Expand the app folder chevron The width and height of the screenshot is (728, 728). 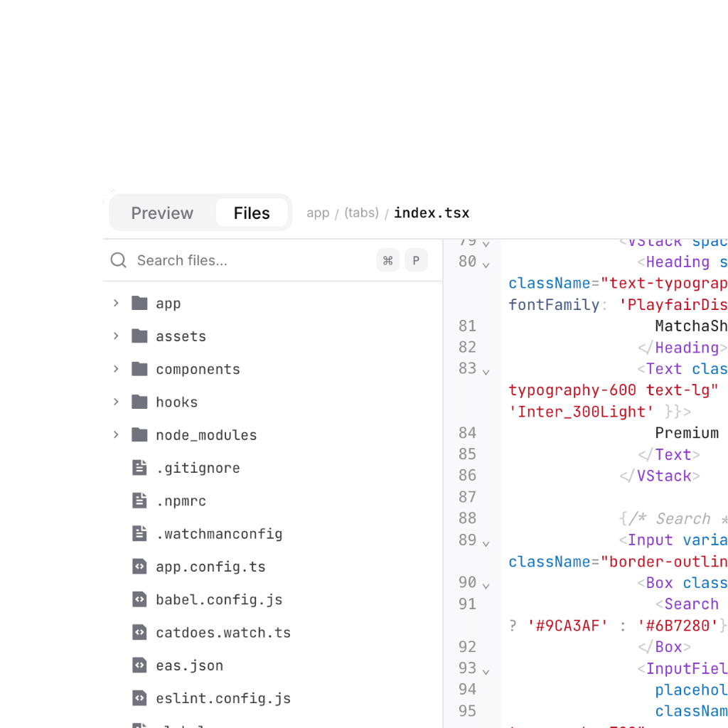116,303
